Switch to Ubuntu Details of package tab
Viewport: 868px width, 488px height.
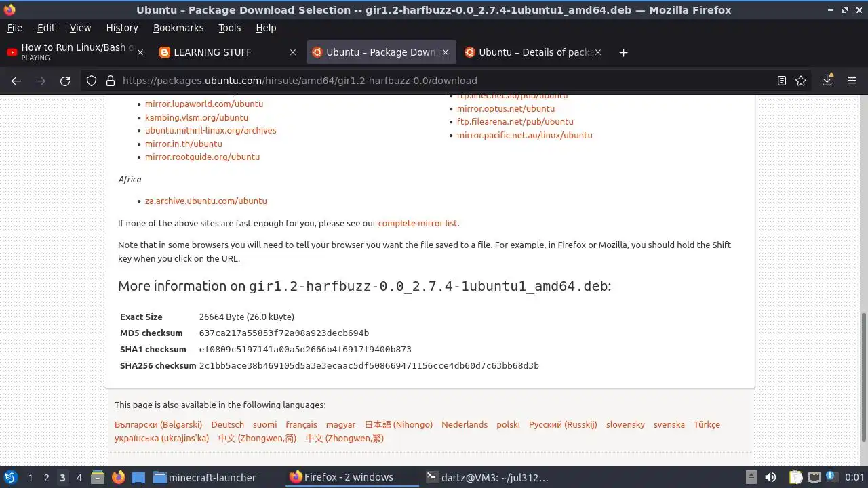532,52
